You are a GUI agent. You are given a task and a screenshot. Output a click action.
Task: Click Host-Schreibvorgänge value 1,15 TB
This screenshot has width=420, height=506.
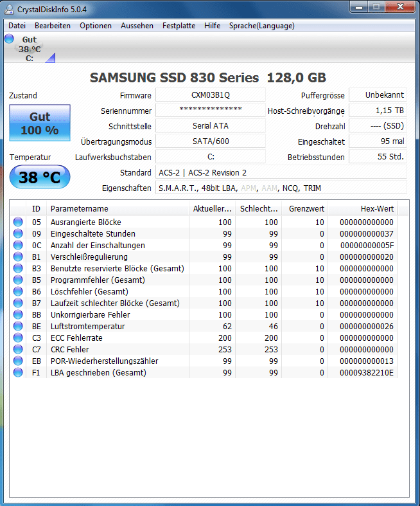(x=378, y=111)
